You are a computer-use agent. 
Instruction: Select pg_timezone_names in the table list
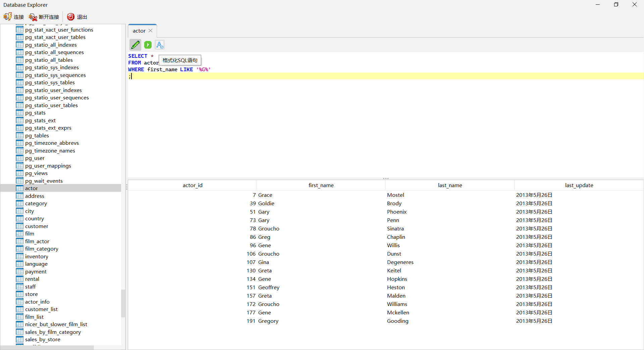click(50, 150)
